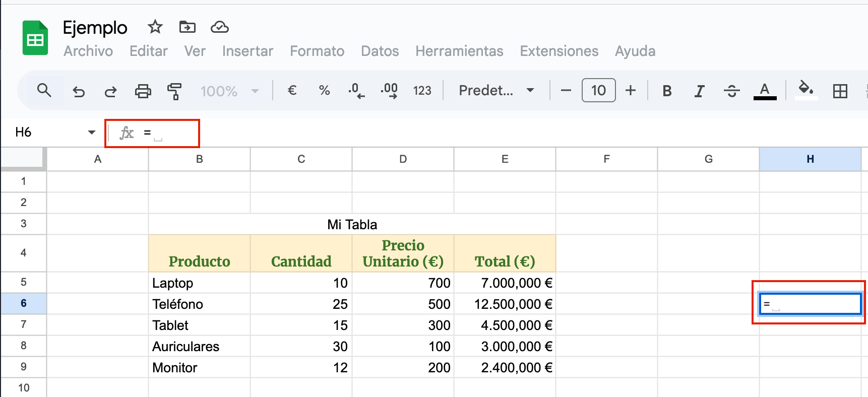Toggle italic formatting

pyautogui.click(x=699, y=91)
